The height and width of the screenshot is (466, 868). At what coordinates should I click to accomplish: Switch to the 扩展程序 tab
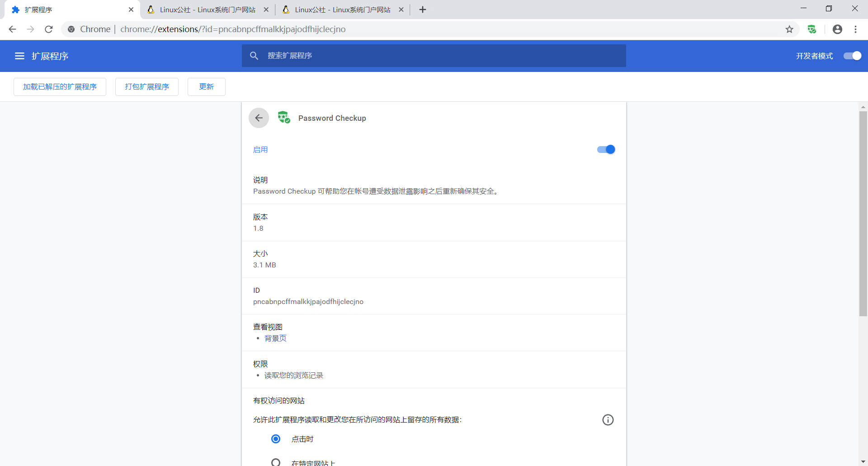72,10
